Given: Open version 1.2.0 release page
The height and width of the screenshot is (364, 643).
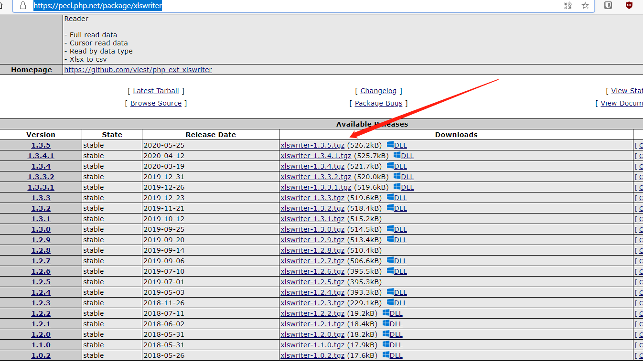Looking at the screenshot, I should click(x=41, y=334).
